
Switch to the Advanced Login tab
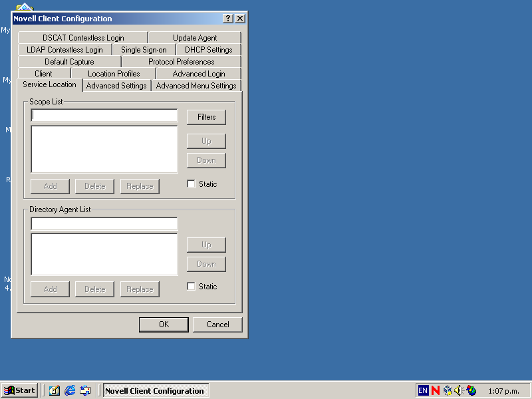[198, 74]
